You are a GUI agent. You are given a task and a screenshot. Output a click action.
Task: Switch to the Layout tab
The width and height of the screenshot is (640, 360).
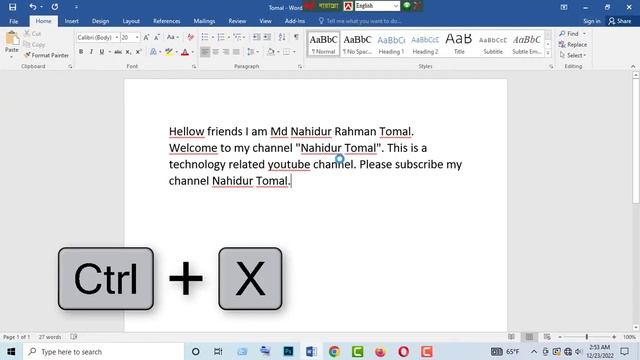coord(131,21)
